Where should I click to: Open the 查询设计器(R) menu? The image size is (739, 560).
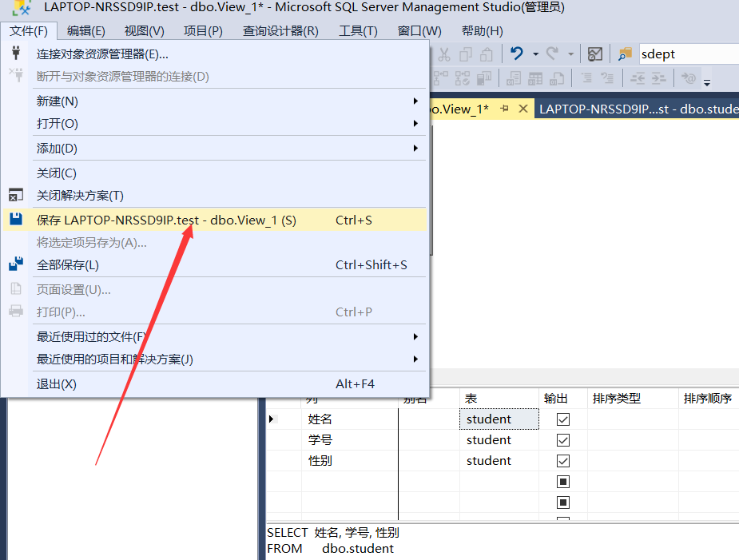(x=280, y=31)
